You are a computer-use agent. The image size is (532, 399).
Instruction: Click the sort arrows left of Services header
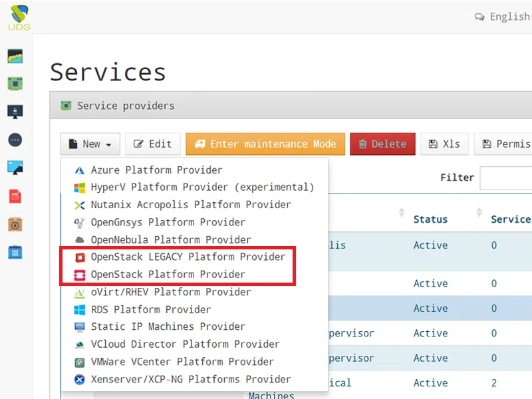479,212
